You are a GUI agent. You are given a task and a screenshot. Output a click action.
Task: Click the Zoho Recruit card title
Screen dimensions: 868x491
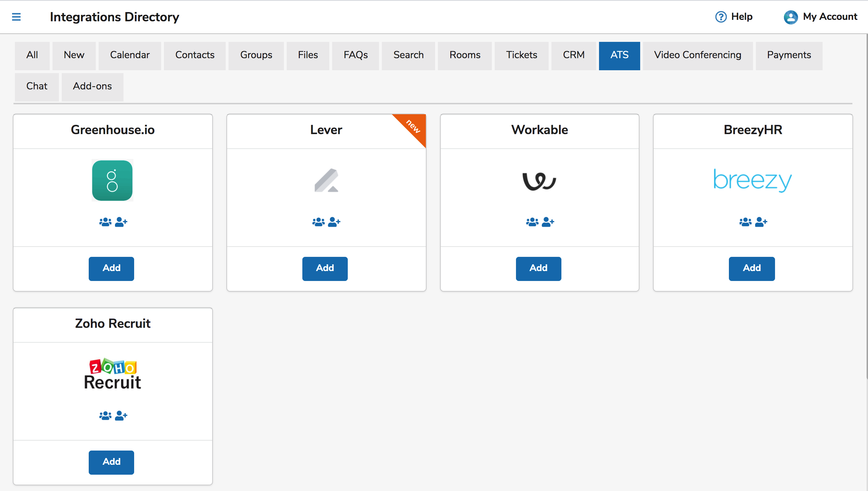[113, 324]
